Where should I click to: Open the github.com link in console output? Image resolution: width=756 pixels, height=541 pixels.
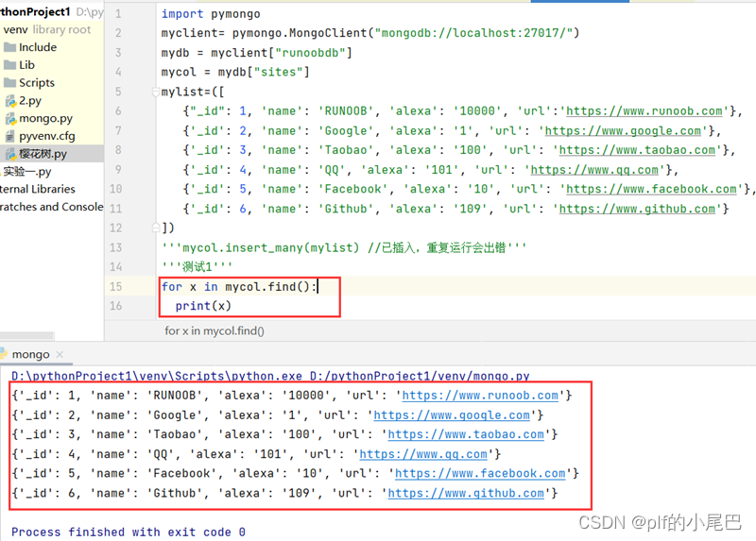coord(466,493)
